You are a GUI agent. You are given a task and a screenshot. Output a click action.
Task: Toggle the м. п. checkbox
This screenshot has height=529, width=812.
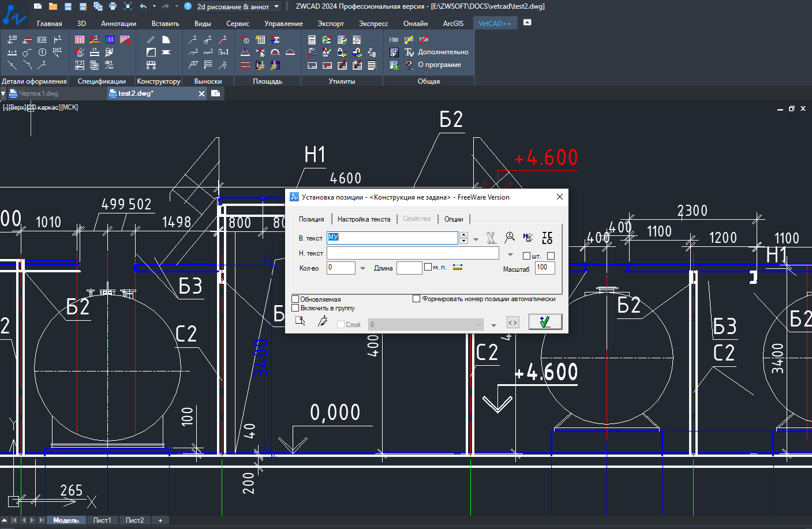click(428, 267)
